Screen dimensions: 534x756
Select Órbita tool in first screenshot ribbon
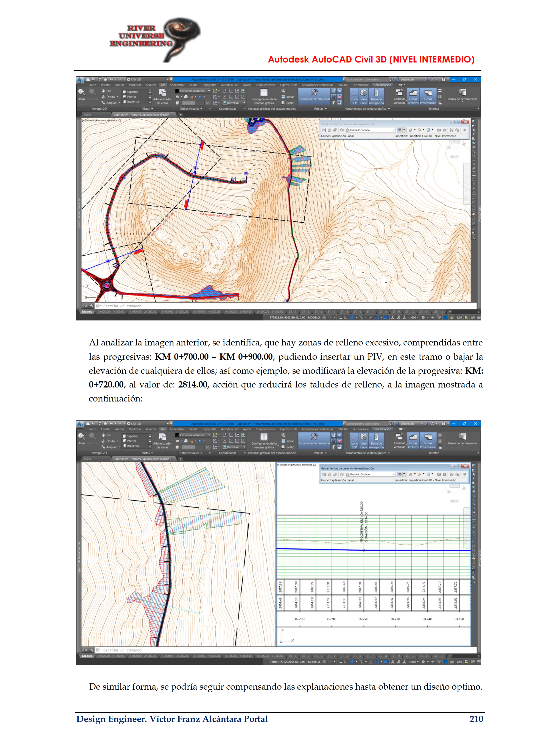(x=110, y=97)
